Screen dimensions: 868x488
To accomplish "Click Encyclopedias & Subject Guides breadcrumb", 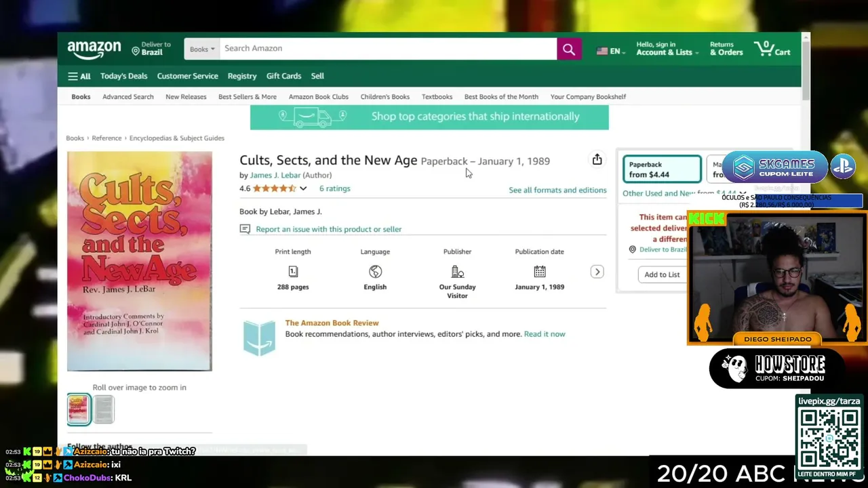I will pos(177,138).
